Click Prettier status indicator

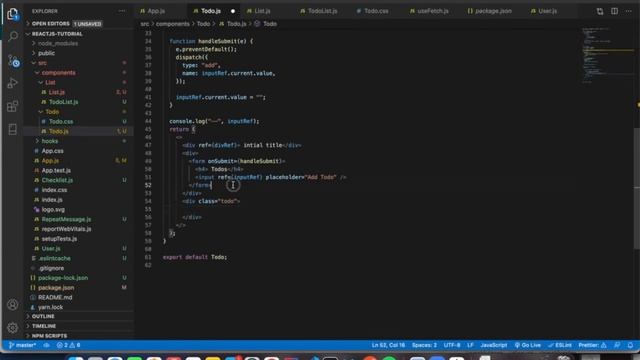(592, 345)
